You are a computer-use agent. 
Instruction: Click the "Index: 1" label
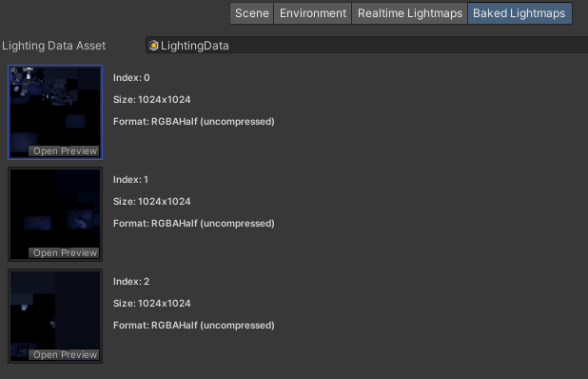click(130, 179)
